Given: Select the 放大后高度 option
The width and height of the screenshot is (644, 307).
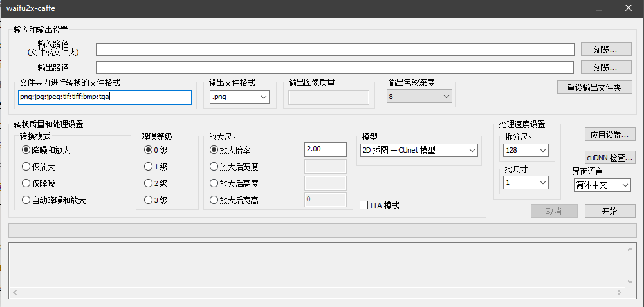Looking at the screenshot, I should click(x=234, y=183).
